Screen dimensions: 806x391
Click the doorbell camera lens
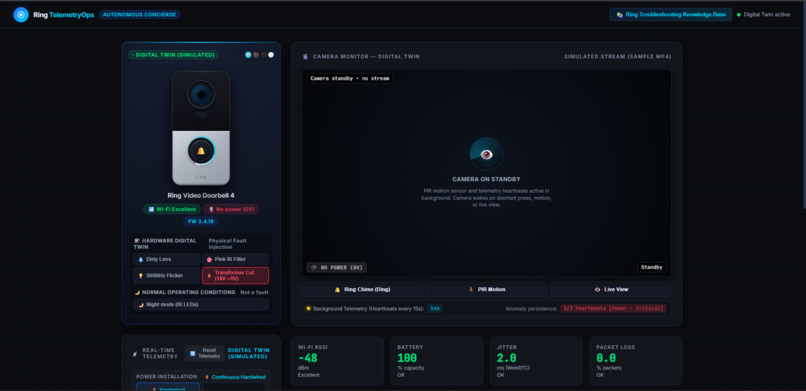201,95
